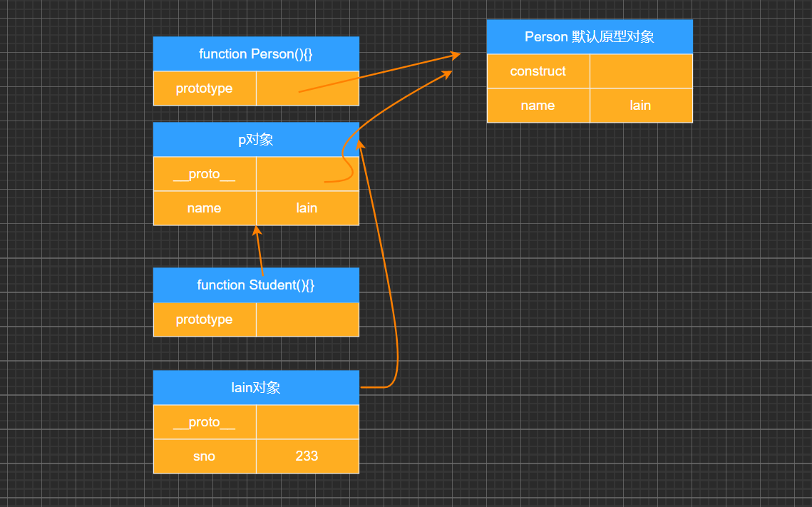The image size is (812, 507).
Task: Select the name row in Person 默认原型对象
Action: (x=538, y=105)
